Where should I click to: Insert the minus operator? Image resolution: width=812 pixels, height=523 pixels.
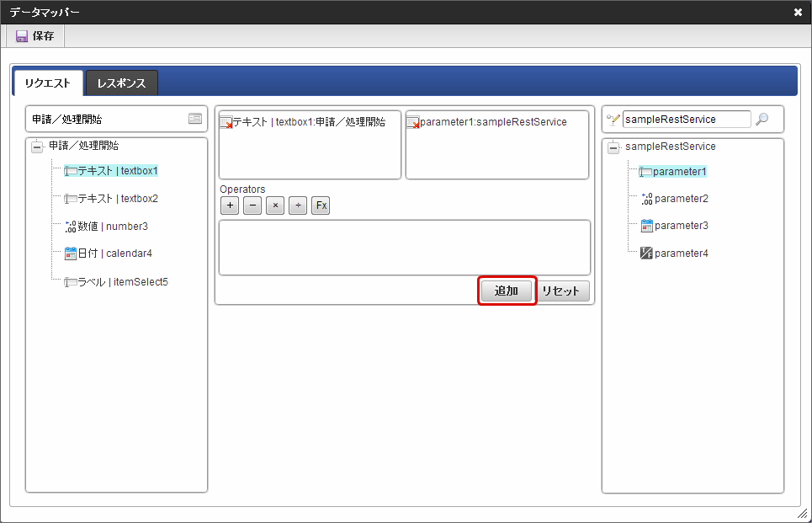click(252, 205)
